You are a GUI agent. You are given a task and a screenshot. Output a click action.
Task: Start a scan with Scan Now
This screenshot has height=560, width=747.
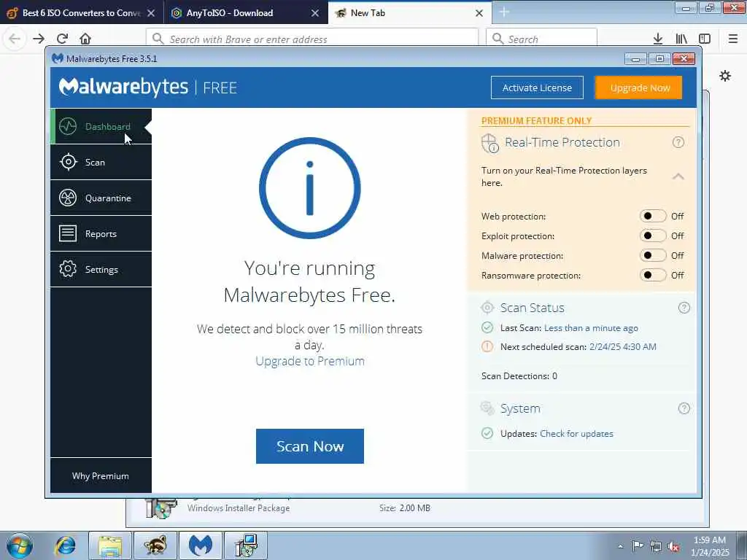(x=309, y=446)
